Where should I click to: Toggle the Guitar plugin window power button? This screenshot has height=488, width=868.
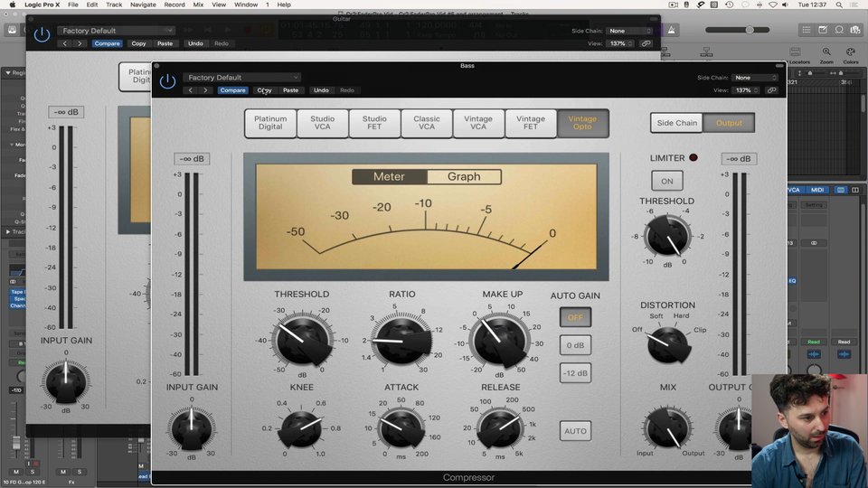[x=42, y=35]
